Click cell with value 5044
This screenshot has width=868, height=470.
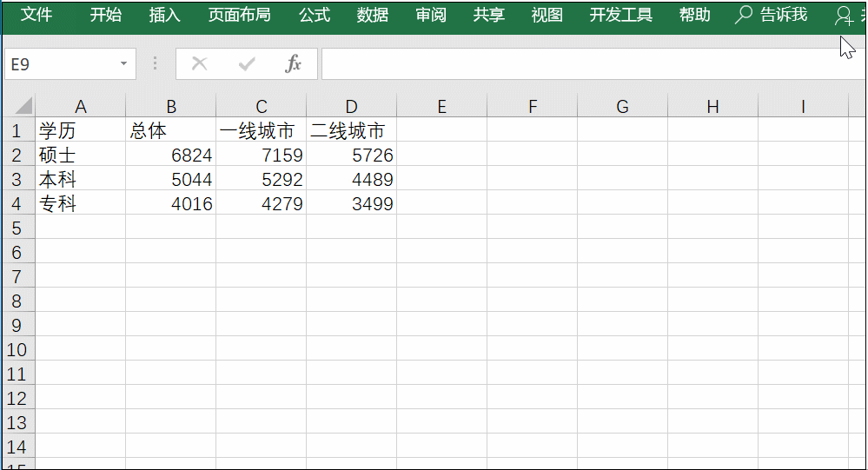(x=171, y=179)
